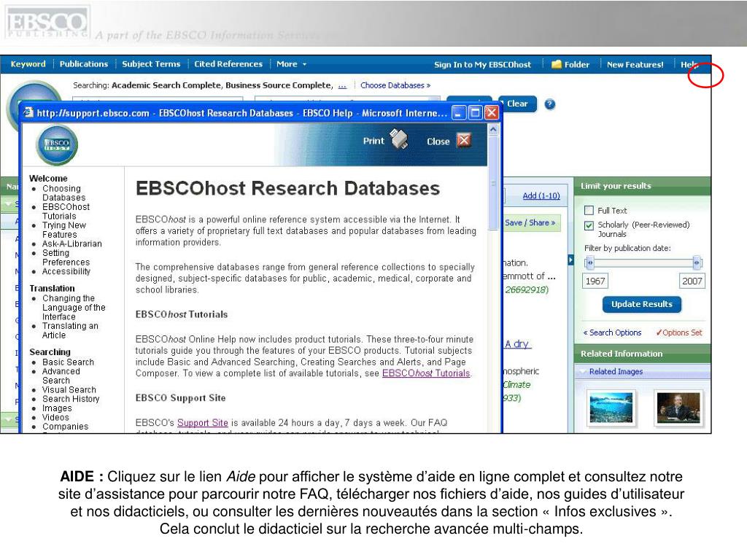Expand the Related Images section

point(616,371)
